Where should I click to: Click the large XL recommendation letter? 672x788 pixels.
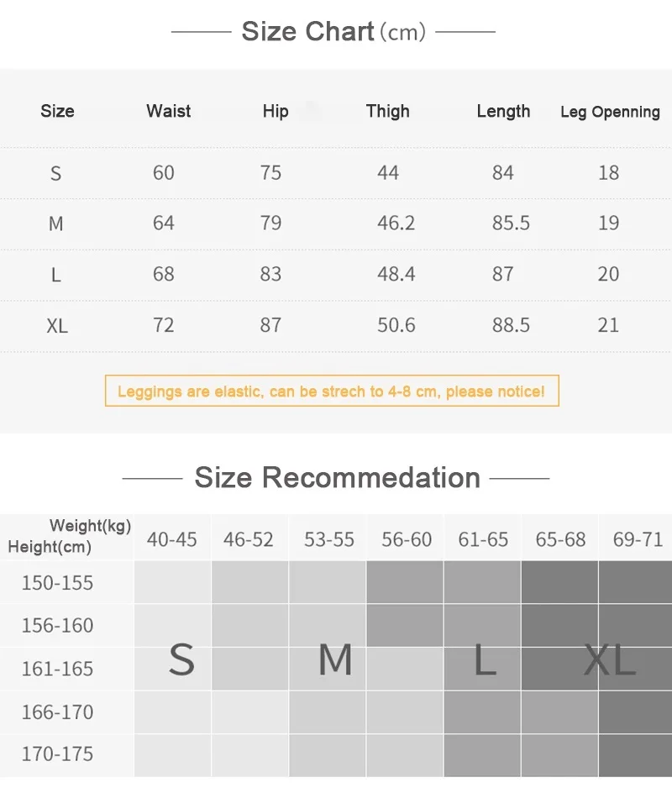(x=610, y=659)
